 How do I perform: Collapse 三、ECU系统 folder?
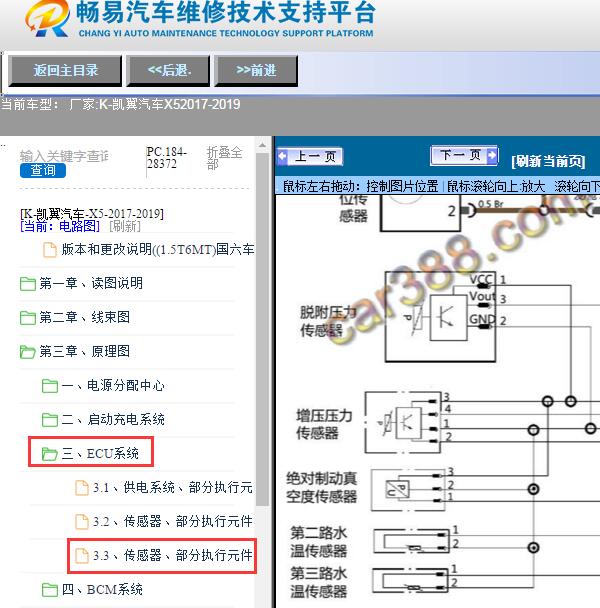100,454
